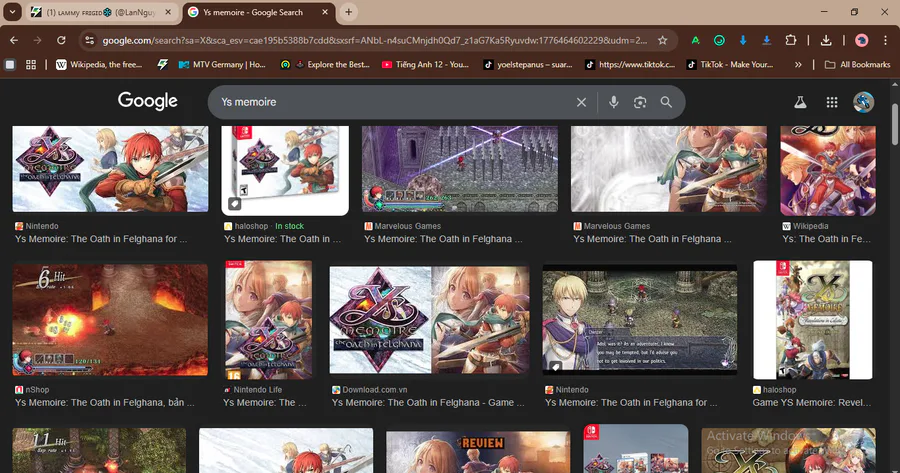The height and width of the screenshot is (473, 900).
Task: Close the Ys memoire Google Search tab
Action: click(x=325, y=12)
